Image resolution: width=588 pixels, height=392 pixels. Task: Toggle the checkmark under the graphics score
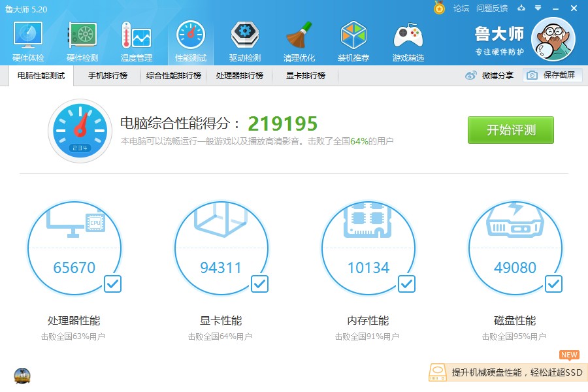(x=259, y=284)
